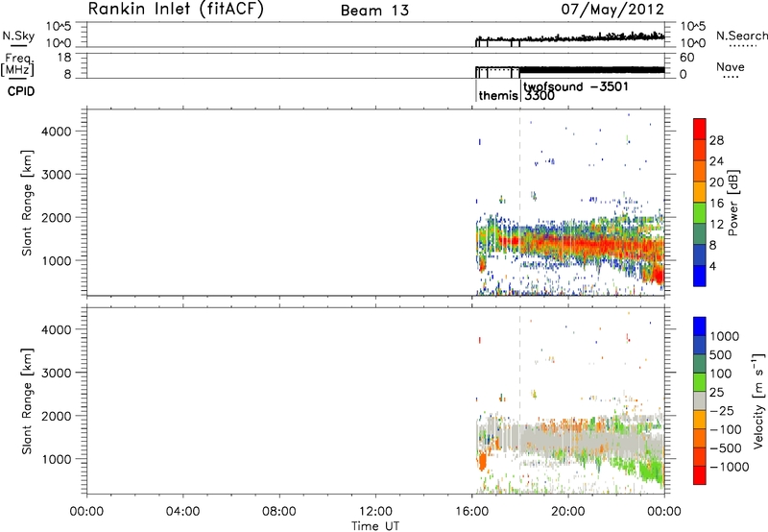Click the "Power [dB]" color bar title
This screenshot has width=768, height=532.
point(732,203)
